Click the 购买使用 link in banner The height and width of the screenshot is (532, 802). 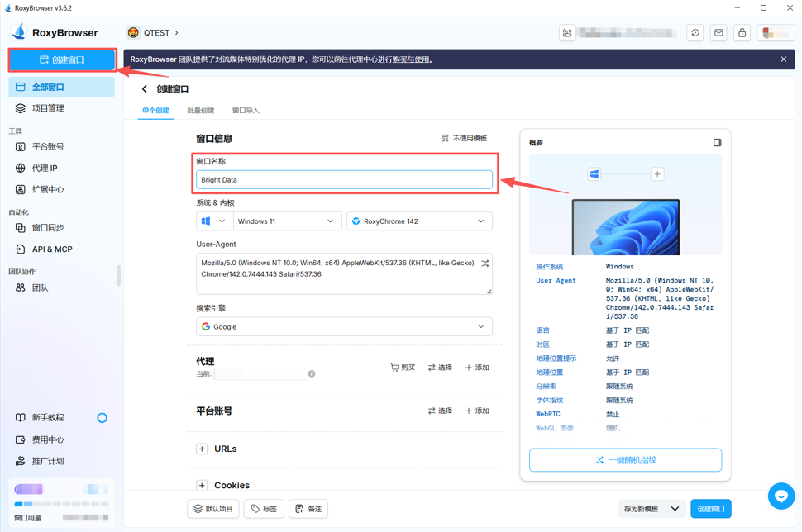click(412, 59)
